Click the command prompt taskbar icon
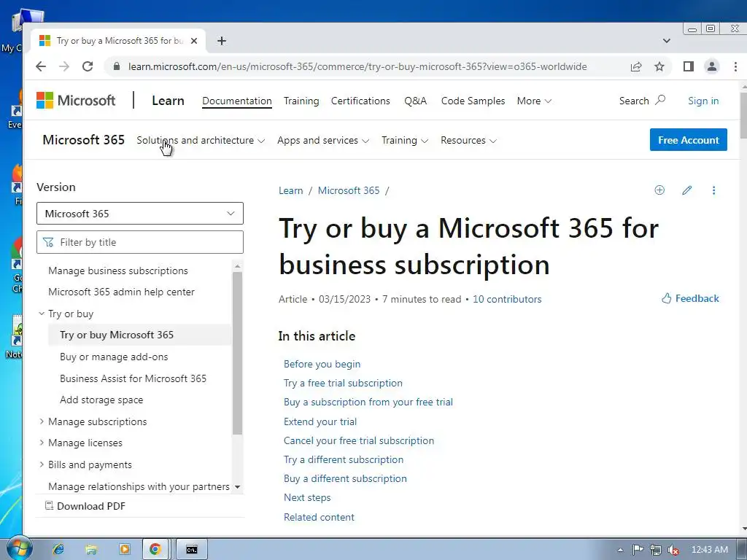The image size is (747, 560). pos(192,550)
